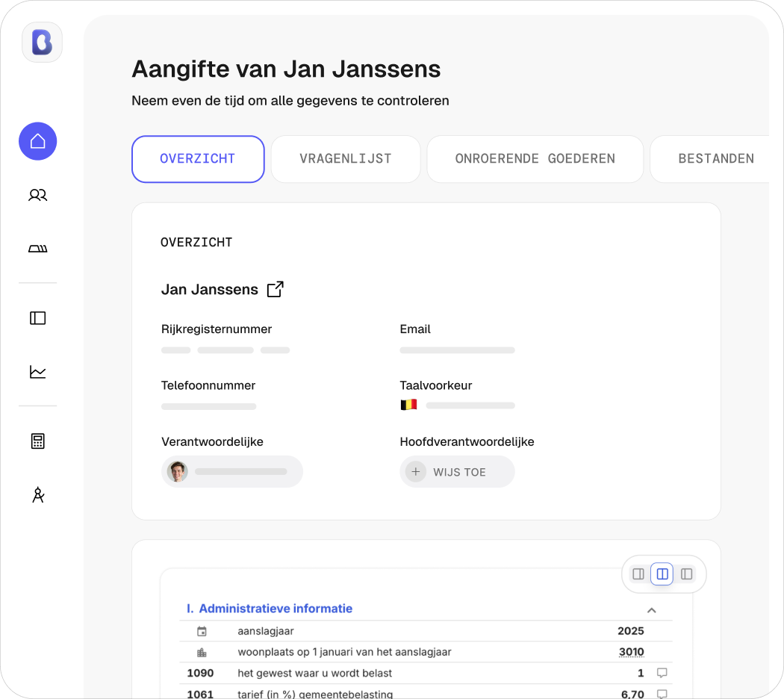The height and width of the screenshot is (699, 784).
Task: Open the line chart analytics icon
Action: (x=38, y=372)
